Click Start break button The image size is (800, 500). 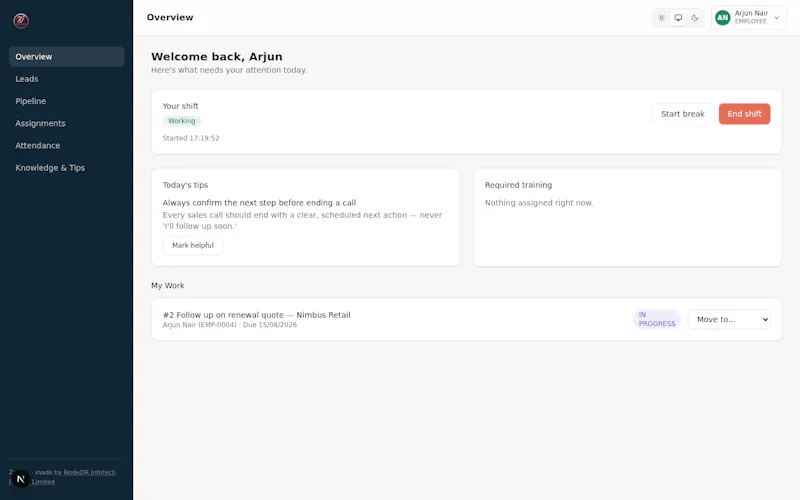(683, 114)
